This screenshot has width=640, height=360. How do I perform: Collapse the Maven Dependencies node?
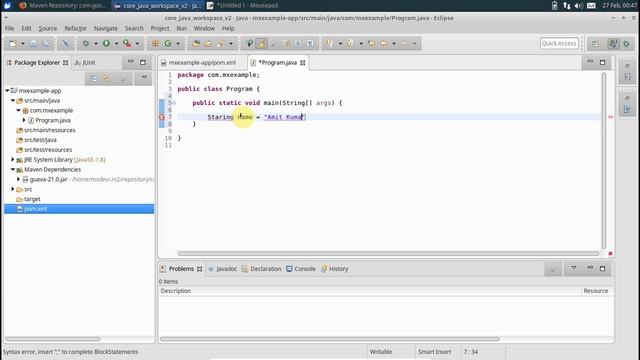[13, 169]
